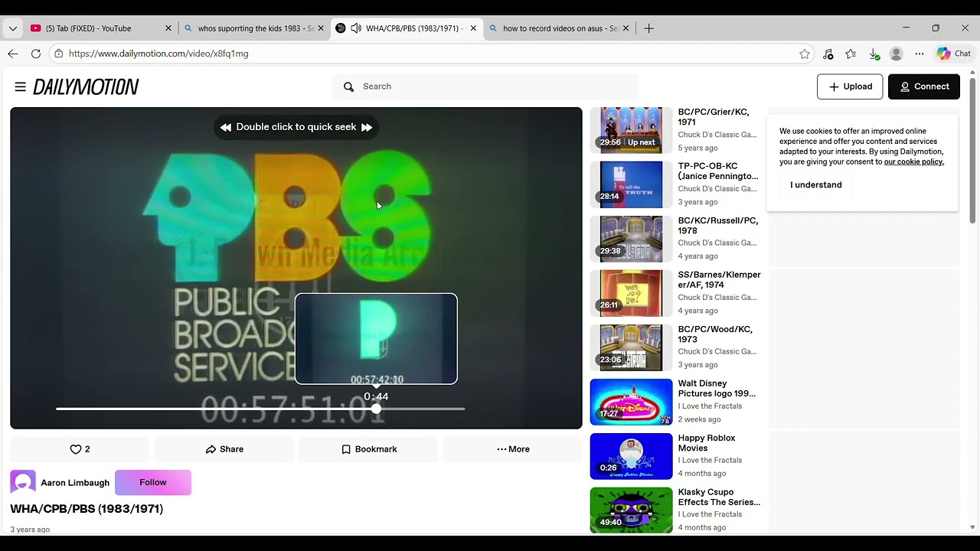Restore down the browser window
Viewport: 980px width, 551px height.
tap(936, 28)
